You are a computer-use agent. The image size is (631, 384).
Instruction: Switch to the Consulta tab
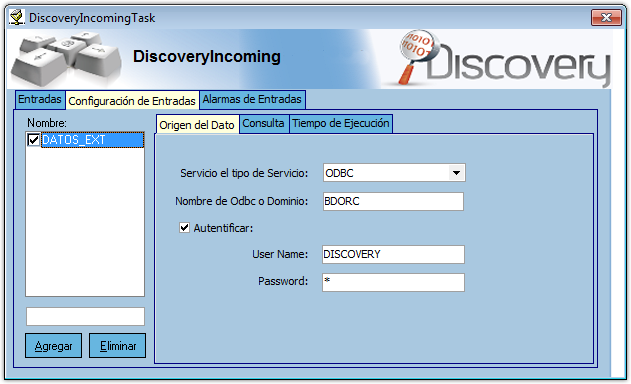point(264,124)
